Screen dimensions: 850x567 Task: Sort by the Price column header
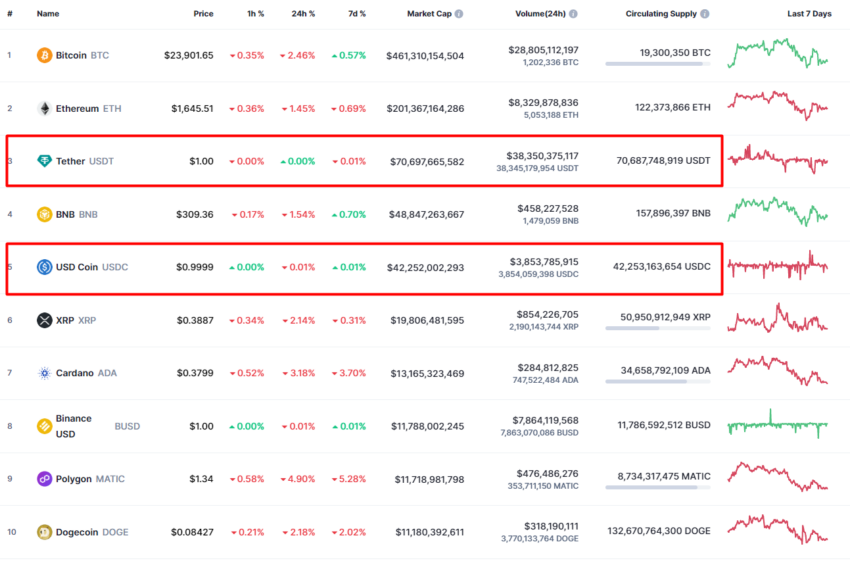coord(203,14)
